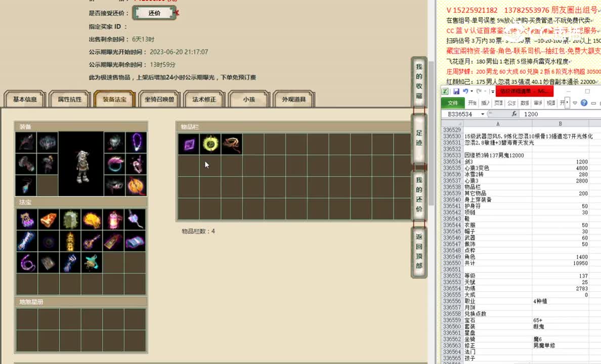Image resolution: width=601 pixels, height=364 pixels.
Task: Open the Quick Access Toolbar customize dropdown
Action: 493,91
